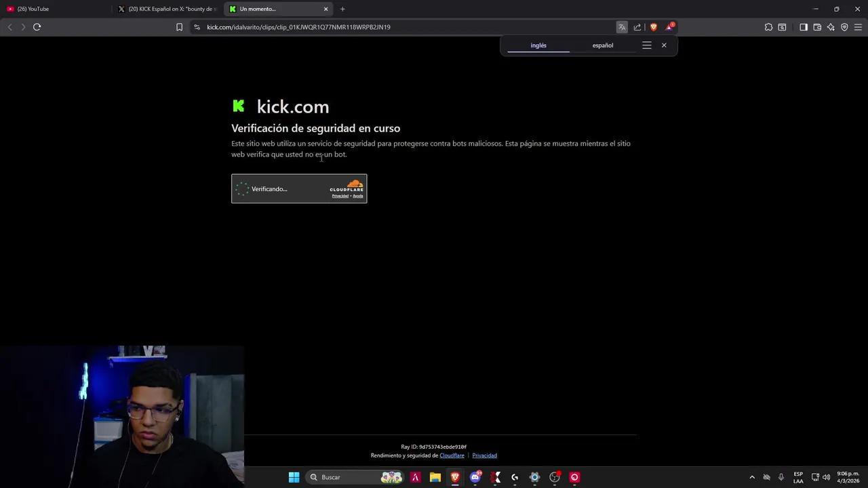This screenshot has width=868, height=488.
Task: Open the red circle app at taskbar end
Action: point(574,477)
